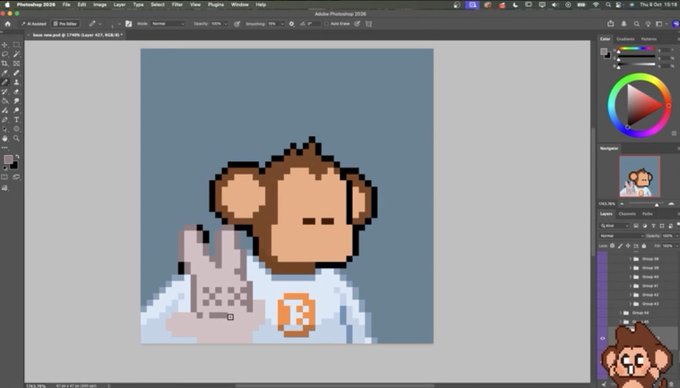Expand Group 42 in Layers panel
The image size is (680, 388).
pos(630,295)
